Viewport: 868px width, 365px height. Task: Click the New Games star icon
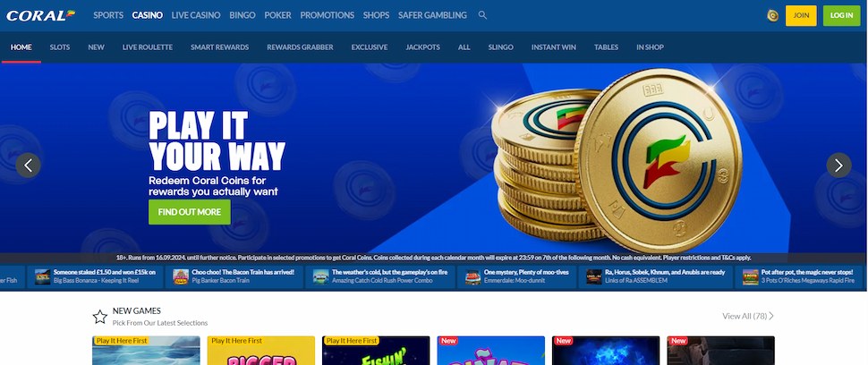pyautogui.click(x=99, y=317)
